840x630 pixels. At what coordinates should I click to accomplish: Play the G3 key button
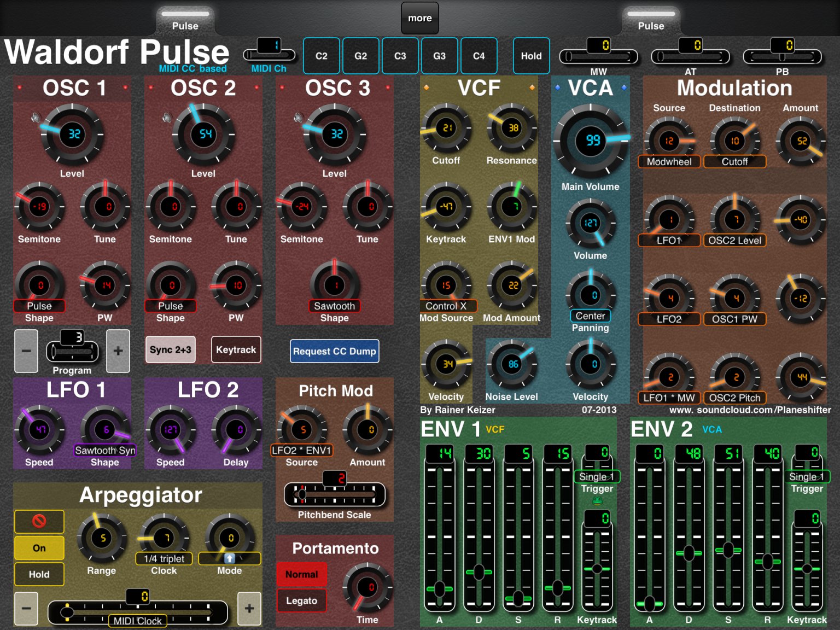[440, 56]
